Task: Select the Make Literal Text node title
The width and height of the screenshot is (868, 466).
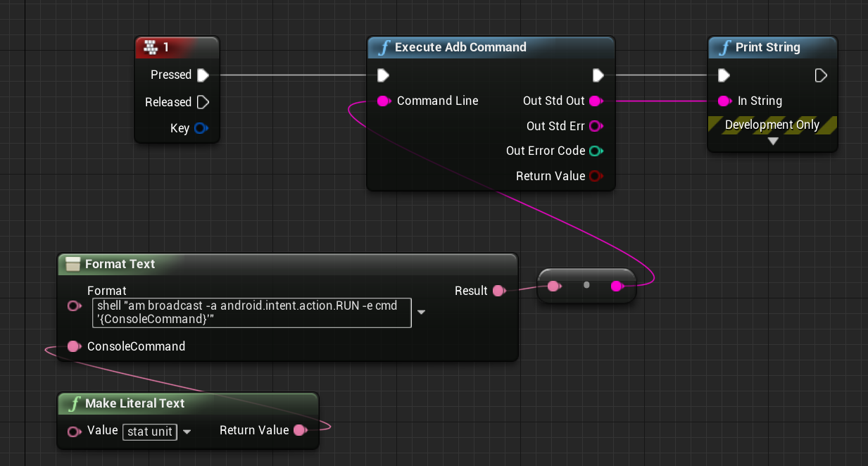Action: point(134,404)
